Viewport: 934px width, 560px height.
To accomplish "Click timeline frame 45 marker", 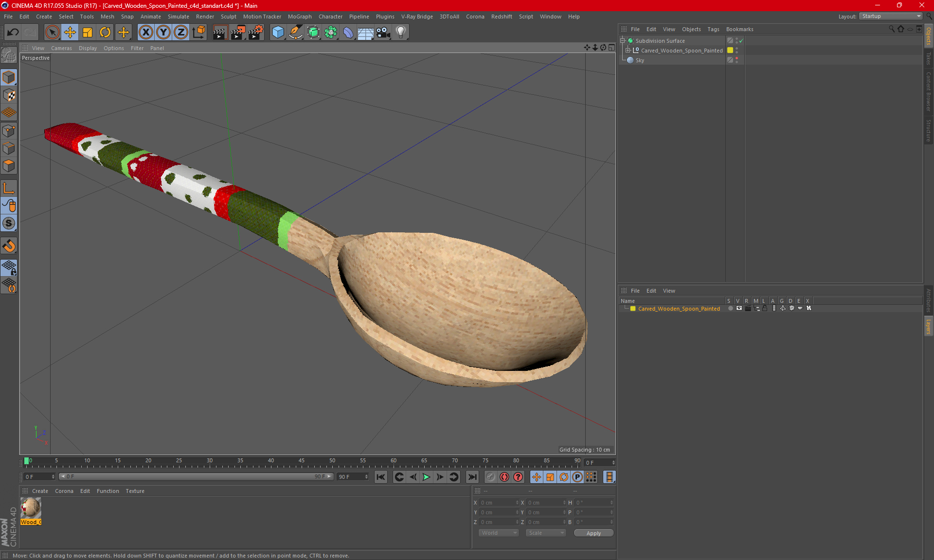I will coord(302,462).
